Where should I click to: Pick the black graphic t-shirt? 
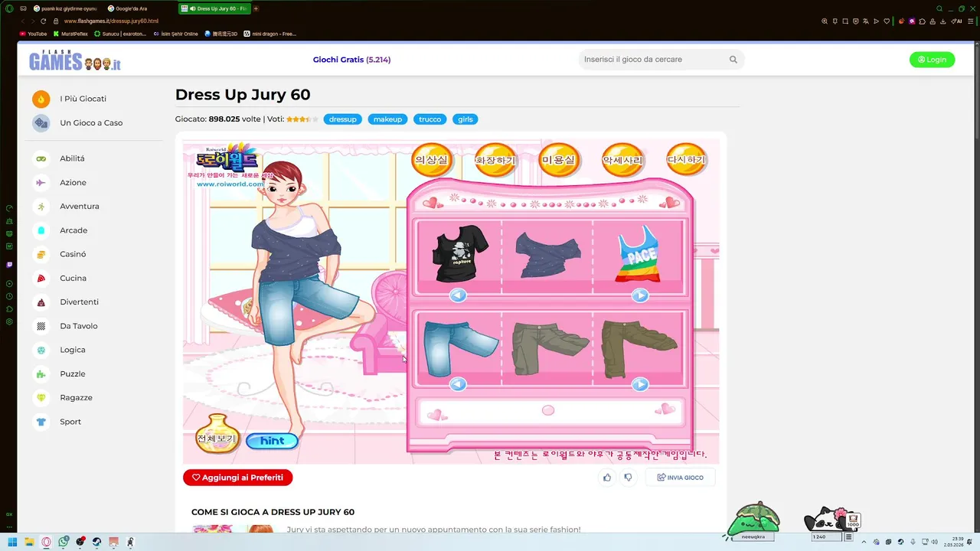(x=459, y=256)
